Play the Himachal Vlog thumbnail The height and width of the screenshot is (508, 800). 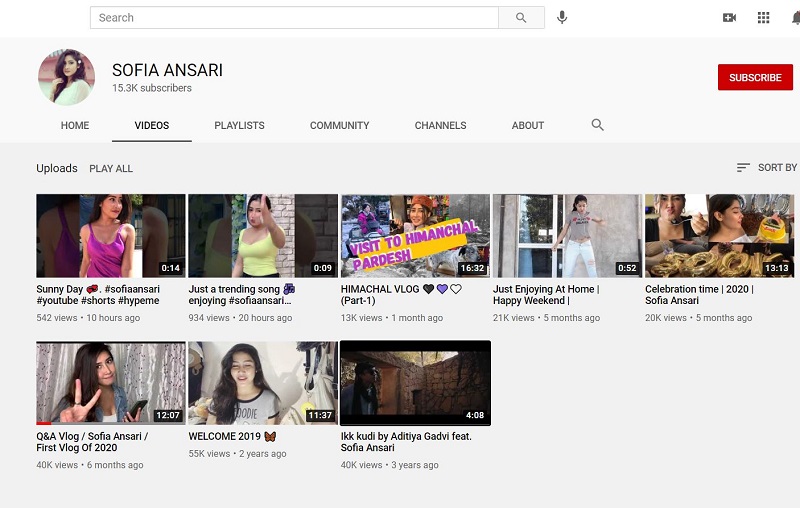[x=415, y=236]
